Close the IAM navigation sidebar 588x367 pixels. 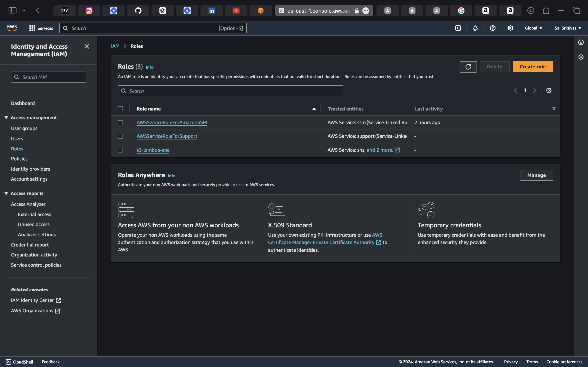point(87,46)
